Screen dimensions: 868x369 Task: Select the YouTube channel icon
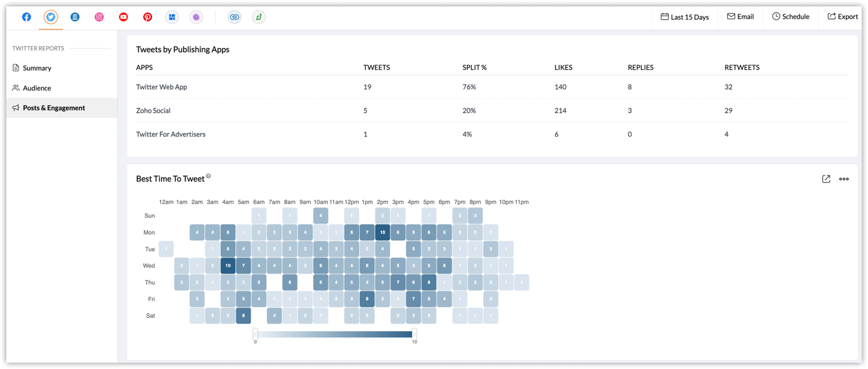coord(123,17)
